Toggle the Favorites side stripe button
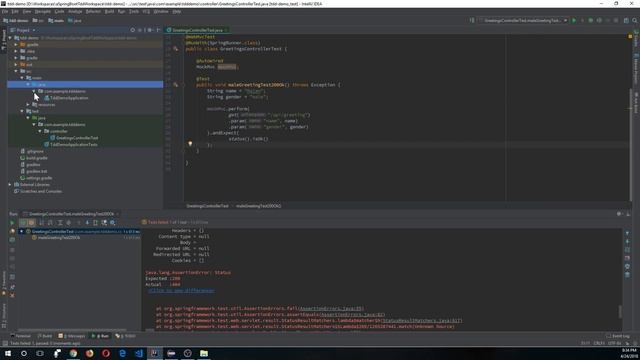 4,284
